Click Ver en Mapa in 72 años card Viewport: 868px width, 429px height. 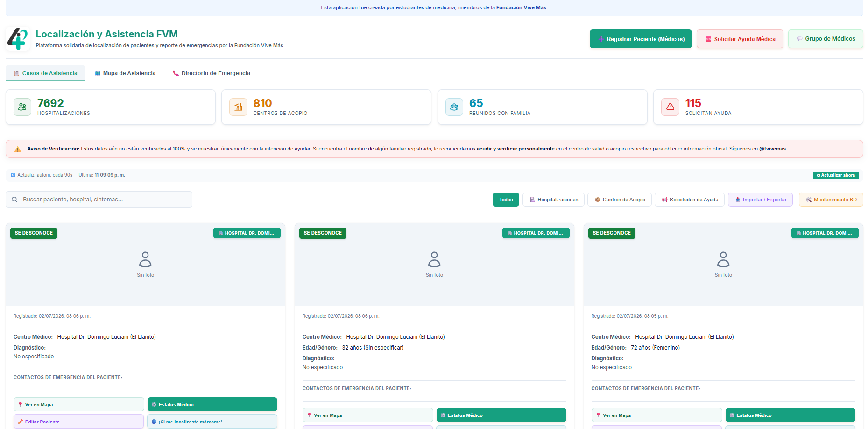[x=657, y=415]
